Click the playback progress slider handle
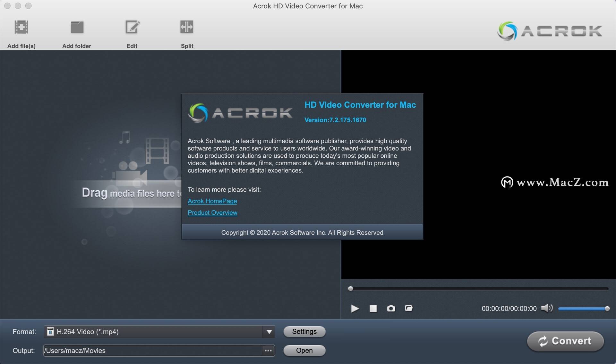 350,289
